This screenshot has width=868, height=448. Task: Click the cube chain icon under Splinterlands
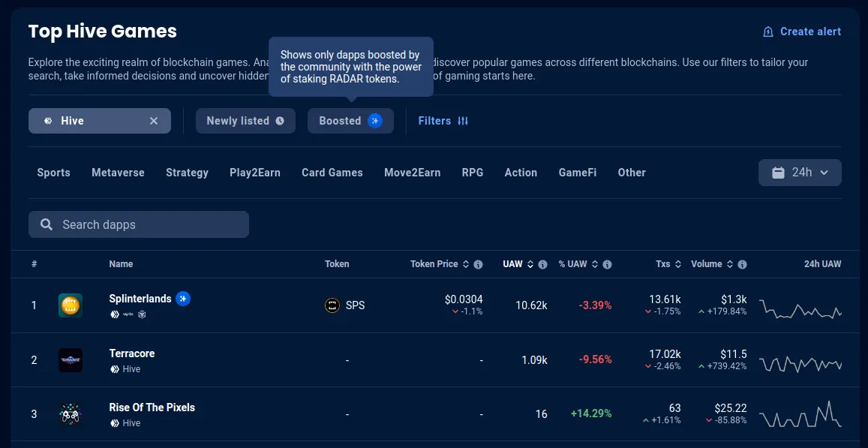coord(142,314)
